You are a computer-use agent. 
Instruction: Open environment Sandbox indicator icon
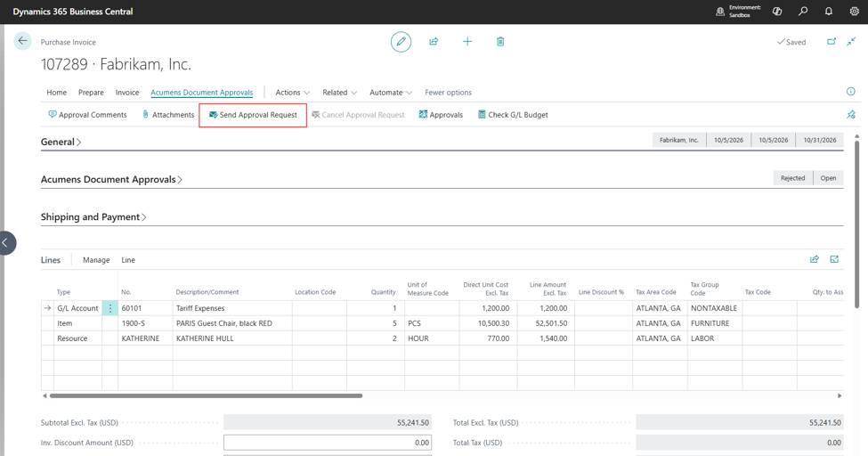coord(720,11)
